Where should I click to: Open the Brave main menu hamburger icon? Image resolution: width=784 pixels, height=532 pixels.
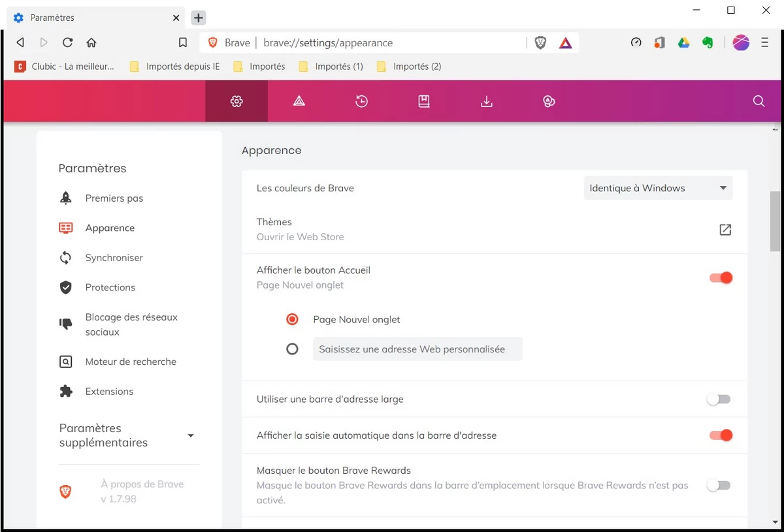(764, 42)
